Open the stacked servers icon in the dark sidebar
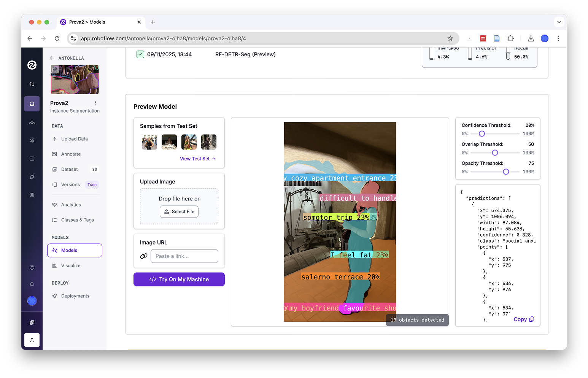The height and width of the screenshot is (378, 588). pyautogui.click(x=32, y=159)
